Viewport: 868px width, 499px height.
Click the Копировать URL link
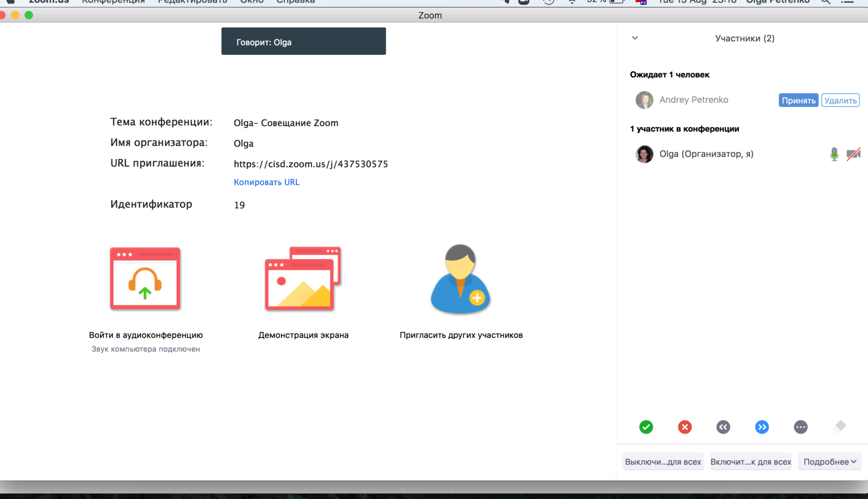(x=267, y=182)
